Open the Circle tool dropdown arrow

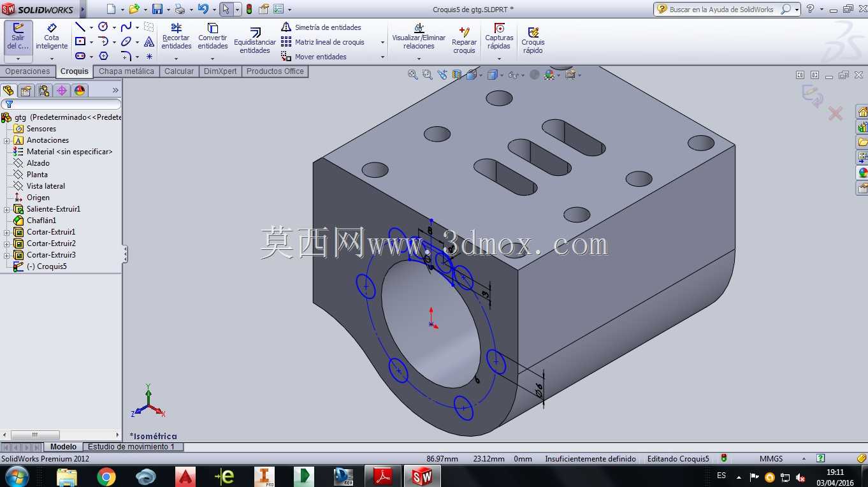pyautogui.click(x=114, y=27)
